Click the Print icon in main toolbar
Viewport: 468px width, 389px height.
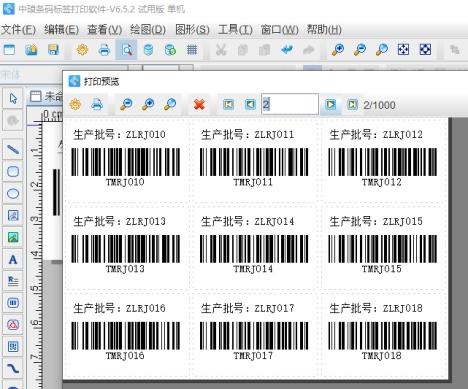click(x=104, y=50)
